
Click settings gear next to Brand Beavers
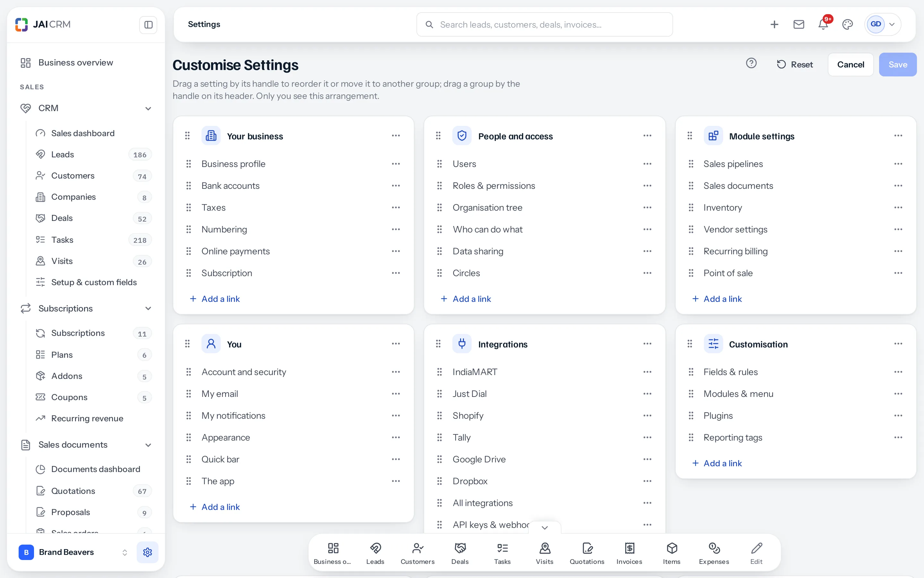coord(147,552)
